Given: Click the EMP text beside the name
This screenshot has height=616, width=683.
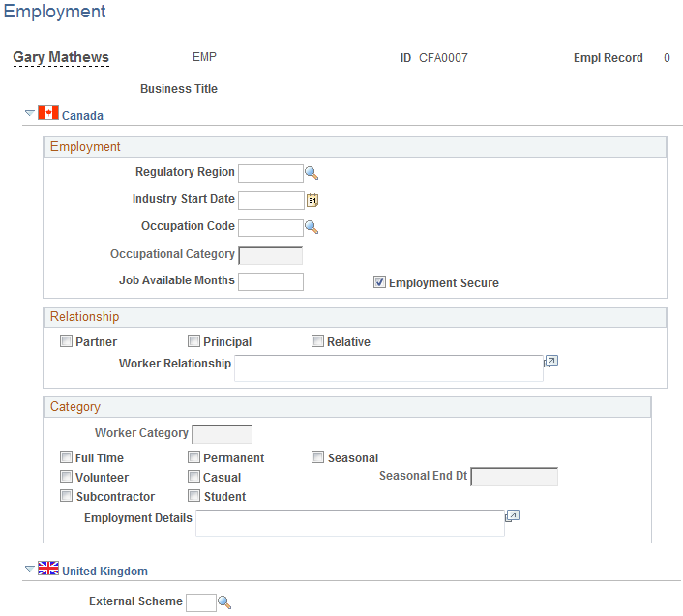Looking at the screenshot, I should tap(204, 57).
